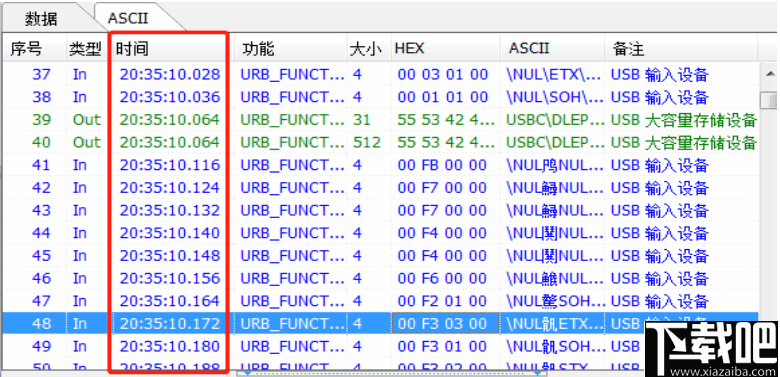Viewport: 780px width, 377px height.
Task: Click time cell 20:35:10.172
Action: click(170, 323)
